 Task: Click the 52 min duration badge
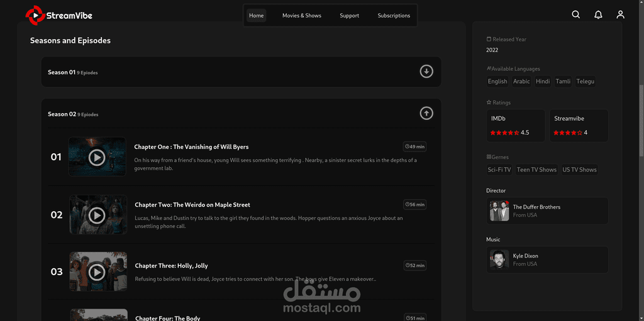pyautogui.click(x=415, y=266)
